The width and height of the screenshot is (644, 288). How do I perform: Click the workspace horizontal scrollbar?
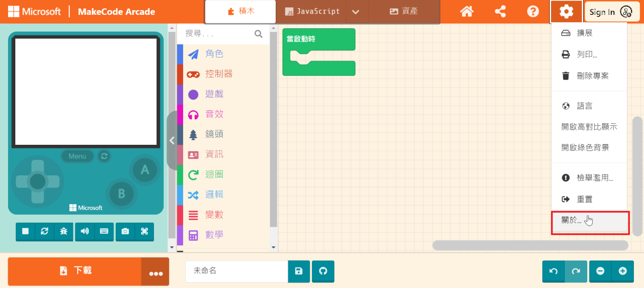pyautogui.click(x=530, y=245)
